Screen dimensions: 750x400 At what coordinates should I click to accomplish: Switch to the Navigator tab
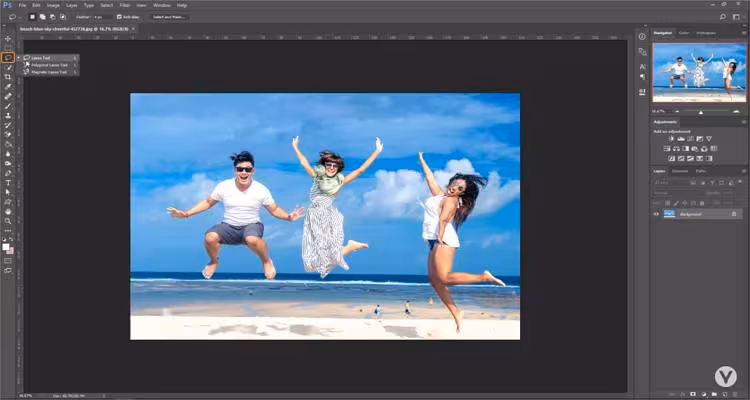[662, 33]
